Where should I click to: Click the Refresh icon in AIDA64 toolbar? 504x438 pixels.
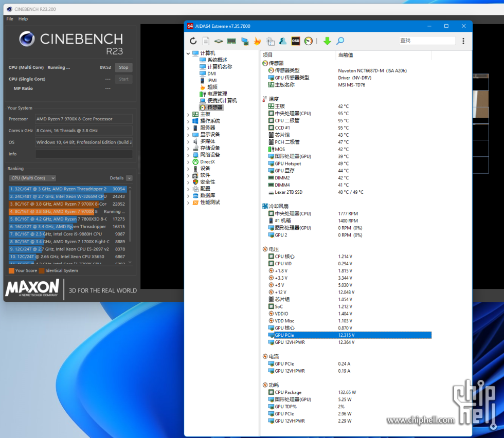tap(193, 41)
